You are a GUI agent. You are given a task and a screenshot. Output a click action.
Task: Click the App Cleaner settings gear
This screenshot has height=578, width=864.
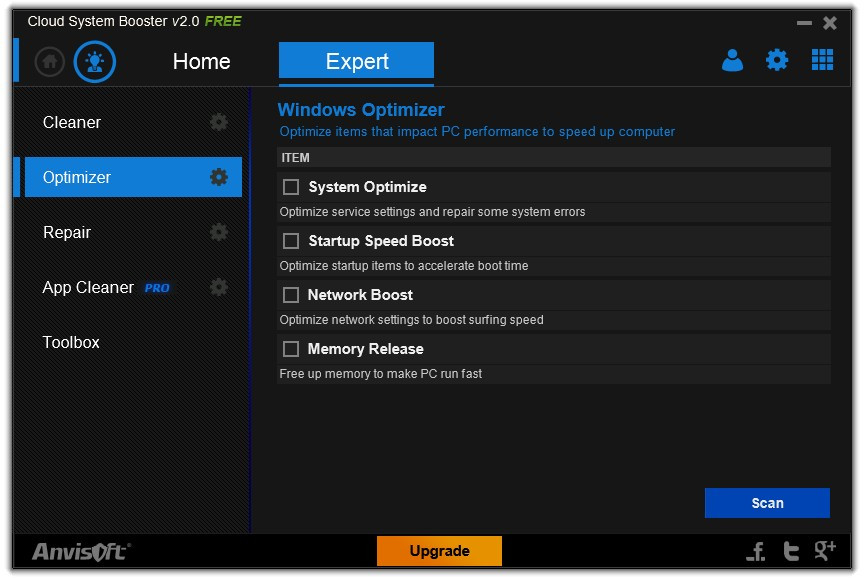click(219, 287)
